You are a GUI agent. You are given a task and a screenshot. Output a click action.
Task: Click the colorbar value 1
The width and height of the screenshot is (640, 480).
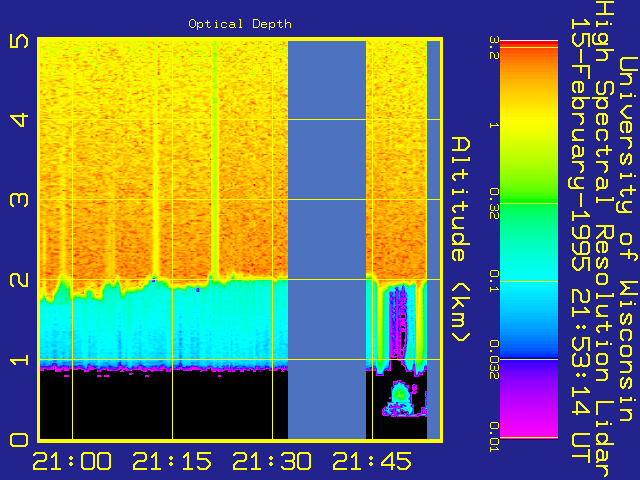point(493,125)
